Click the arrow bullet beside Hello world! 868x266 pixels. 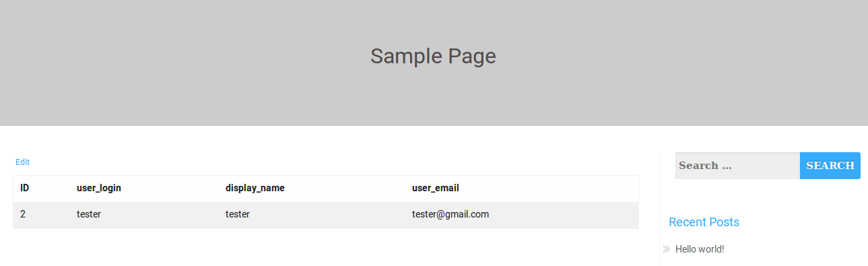pyautogui.click(x=666, y=249)
